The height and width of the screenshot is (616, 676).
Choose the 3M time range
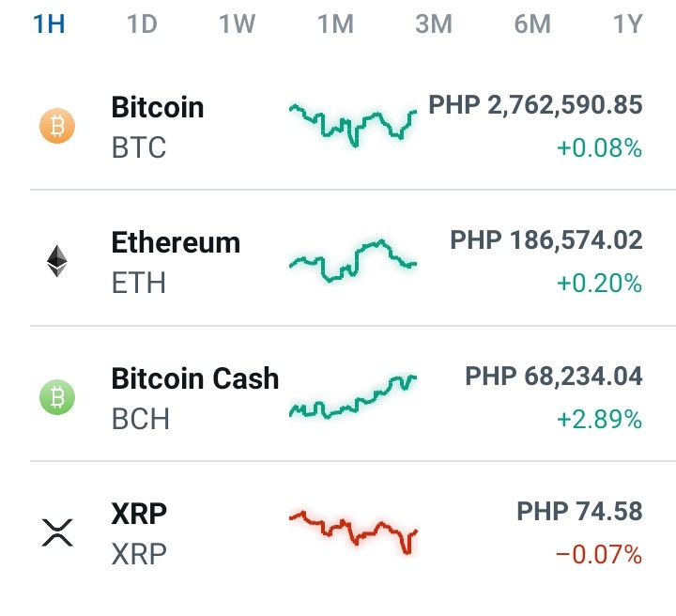(x=434, y=23)
